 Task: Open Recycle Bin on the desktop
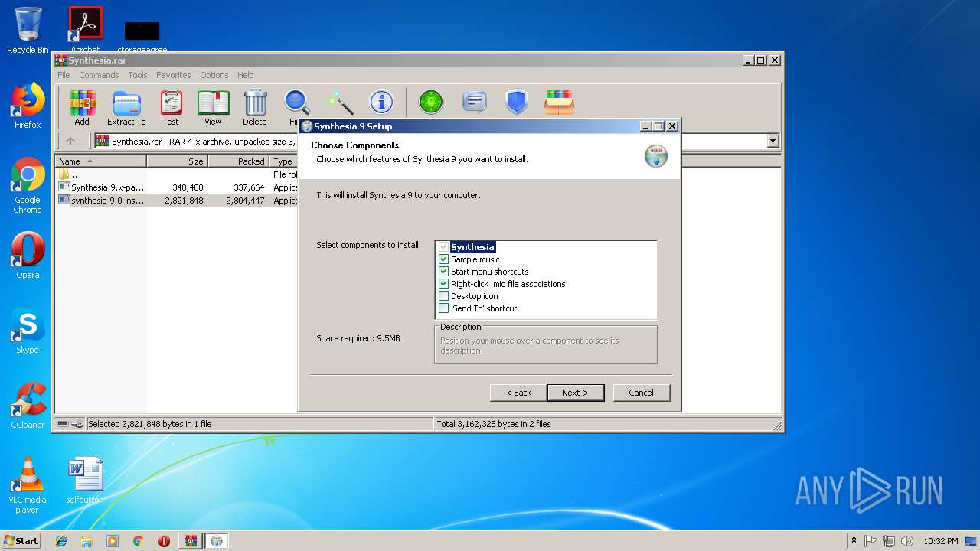[28, 31]
